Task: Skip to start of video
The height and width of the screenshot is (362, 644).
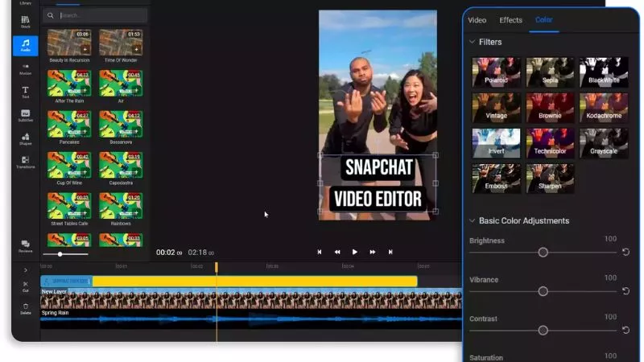Action: [x=320, y=252]
